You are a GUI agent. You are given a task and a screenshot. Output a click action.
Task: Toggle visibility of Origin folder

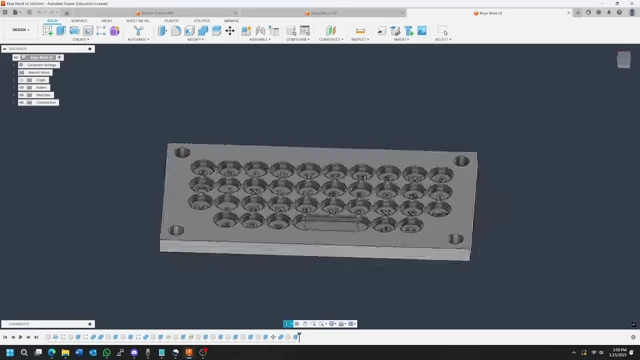pos(22,80)
